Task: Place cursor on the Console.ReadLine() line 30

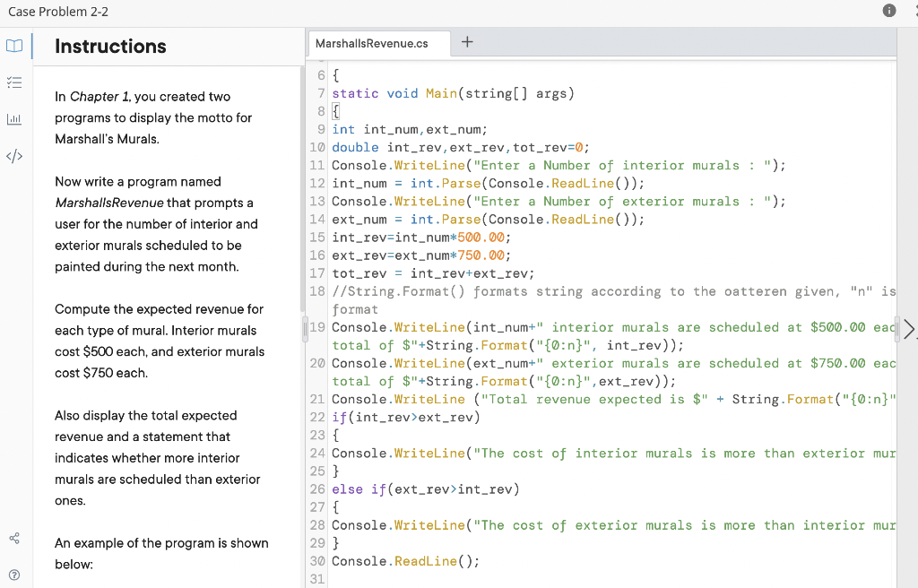Action: coord(402,561)
